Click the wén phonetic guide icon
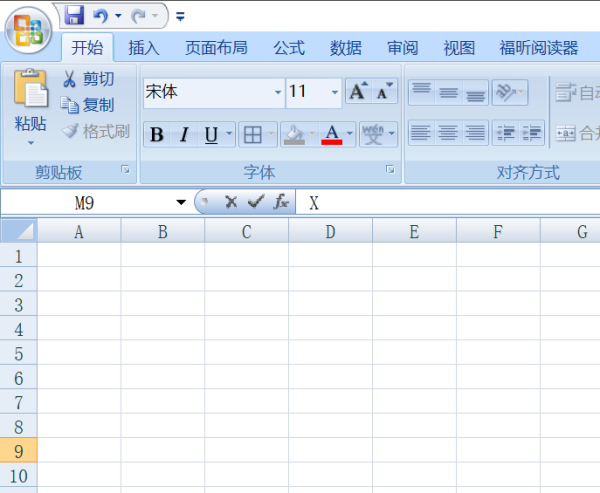600x493 pixels. [x=373, y=135]
